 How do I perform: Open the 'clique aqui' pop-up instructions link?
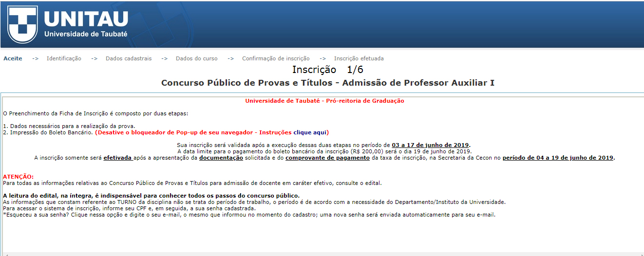(310, 132)
